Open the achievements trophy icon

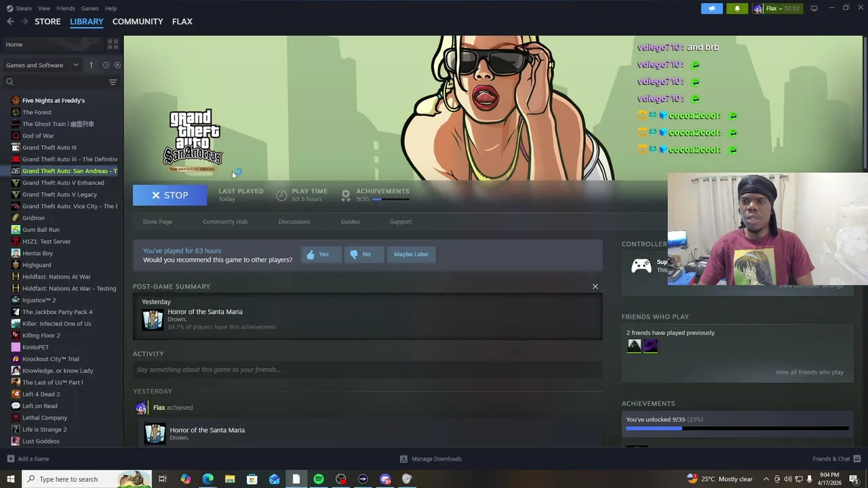point(345,195)
